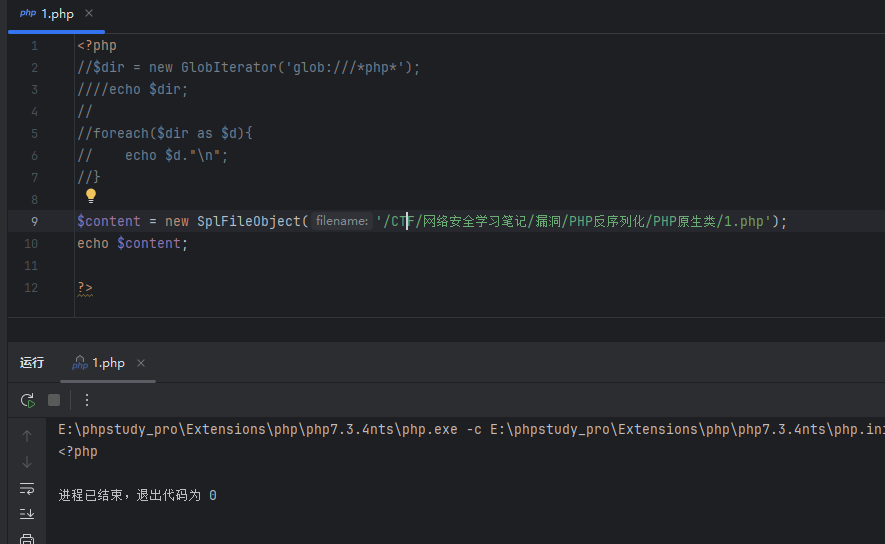Click the yellow lightbulb quick-fix icon
Image resolution: width=885 pixels, height=544 pixels.
91,196
